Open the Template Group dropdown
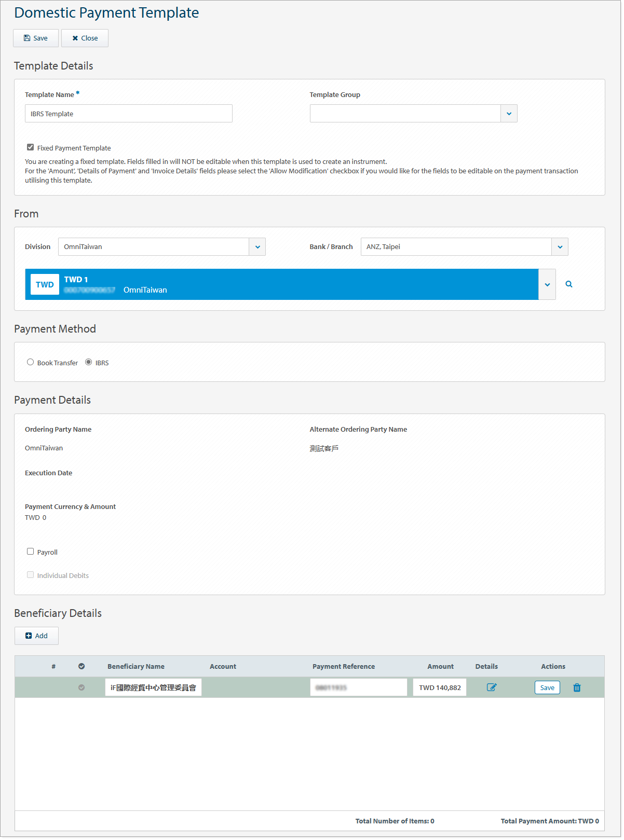The height and width of the screenshot is (840, 624). [509, 114]
